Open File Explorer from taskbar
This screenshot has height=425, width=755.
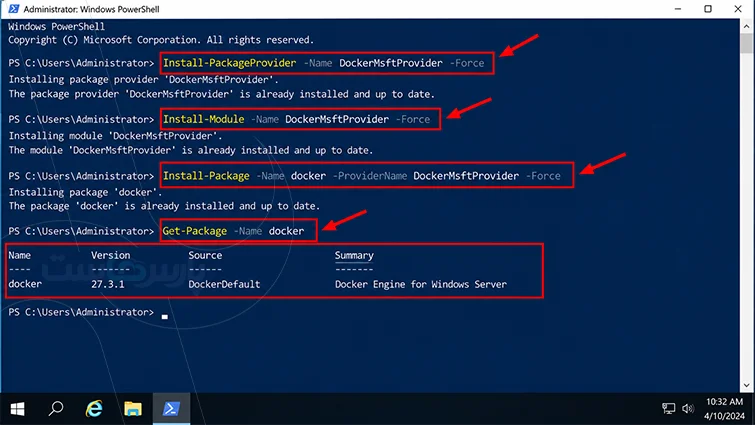pos(132,409)
